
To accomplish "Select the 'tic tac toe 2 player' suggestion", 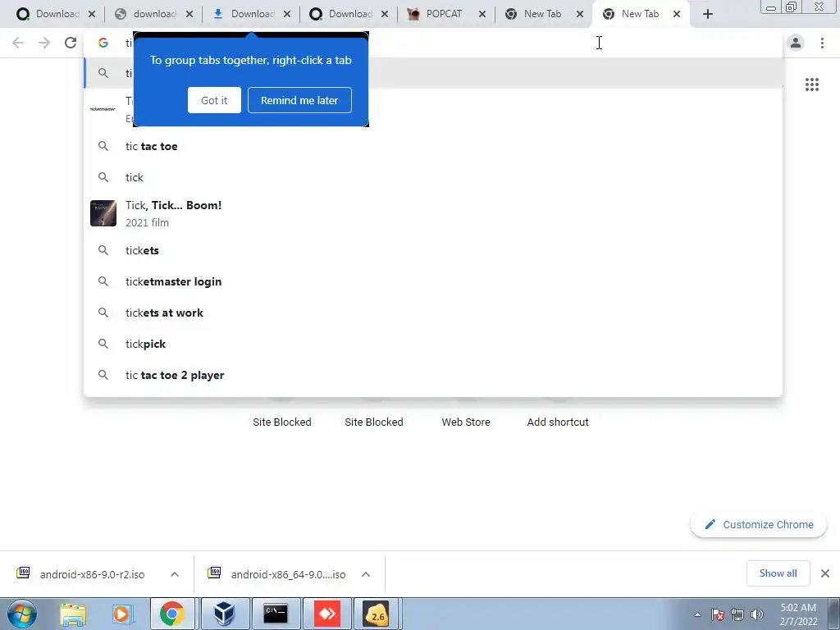I will pos(433,375).
